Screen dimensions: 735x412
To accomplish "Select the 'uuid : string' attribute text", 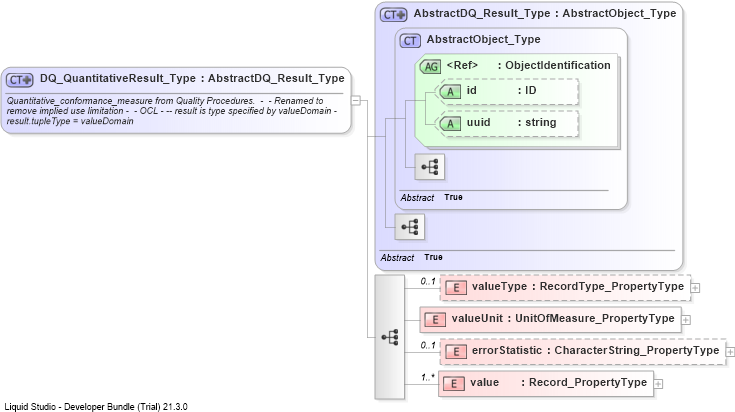I will 511,122.
